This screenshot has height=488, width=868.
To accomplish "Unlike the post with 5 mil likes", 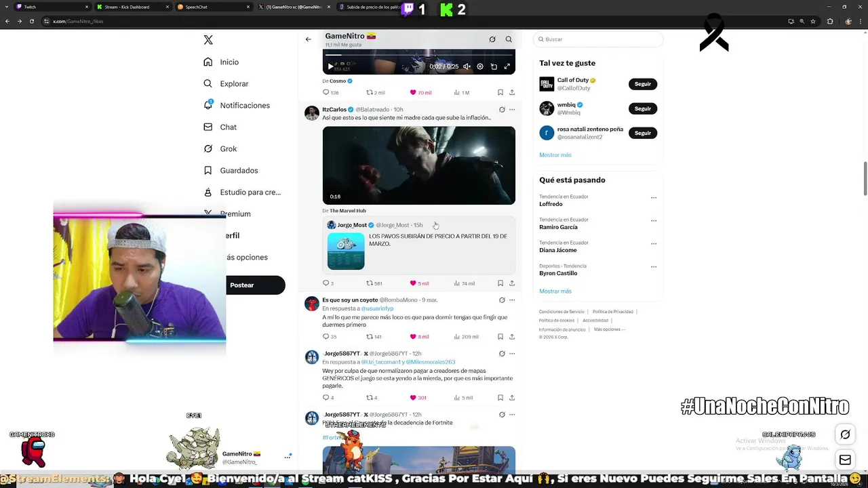I will [x=419, y=283].
